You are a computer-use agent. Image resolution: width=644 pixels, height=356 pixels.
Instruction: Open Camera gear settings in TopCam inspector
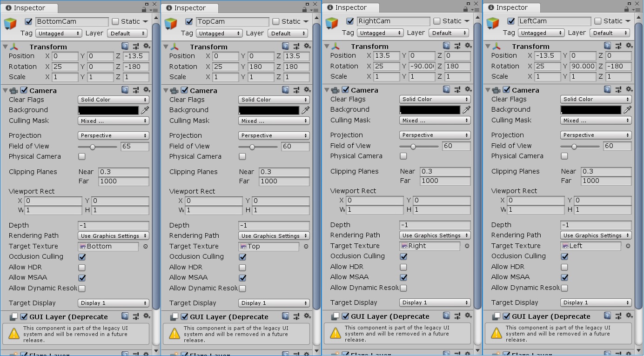(x=307, y=90)
